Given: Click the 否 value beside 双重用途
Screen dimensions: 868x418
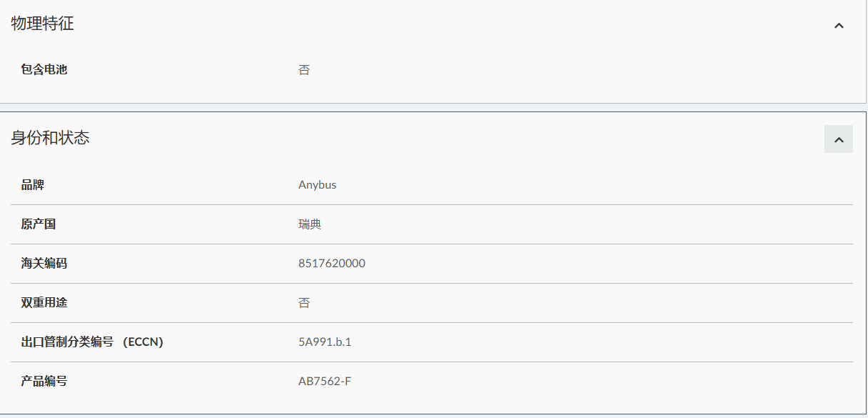Looking at the screenshot, I should pyautogui.click(x=304, y=303).
